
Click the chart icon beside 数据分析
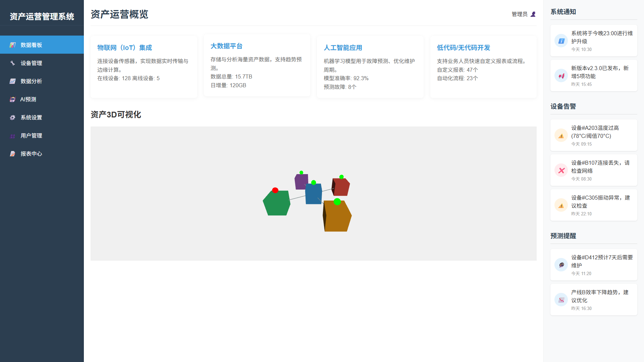coord(13,81)
